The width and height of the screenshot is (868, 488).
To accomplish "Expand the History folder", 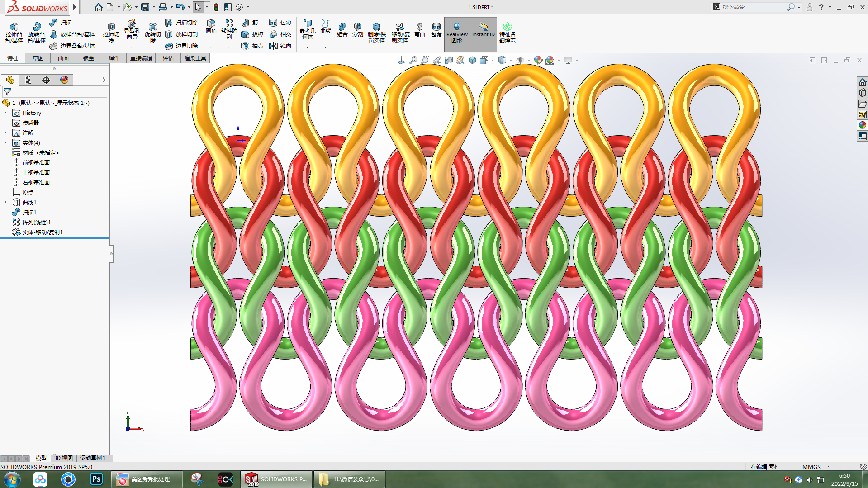I will pyautogui.click(x=5, y=113).
